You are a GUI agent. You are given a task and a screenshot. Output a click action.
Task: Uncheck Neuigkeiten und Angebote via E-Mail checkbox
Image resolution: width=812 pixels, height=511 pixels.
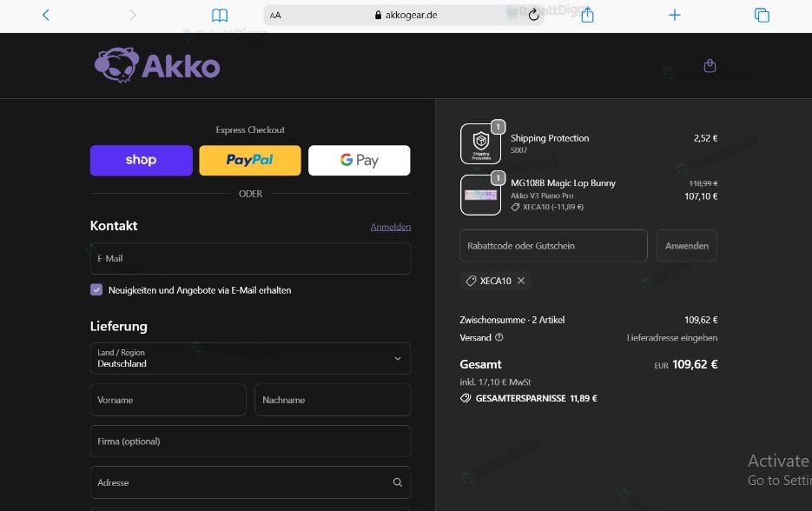click(96, 289)
